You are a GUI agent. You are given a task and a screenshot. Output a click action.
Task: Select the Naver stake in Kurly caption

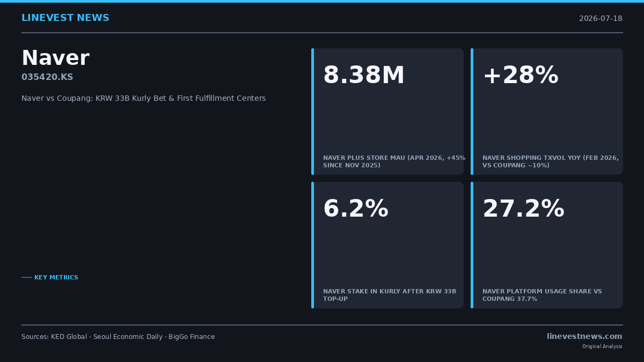[390, 295]
